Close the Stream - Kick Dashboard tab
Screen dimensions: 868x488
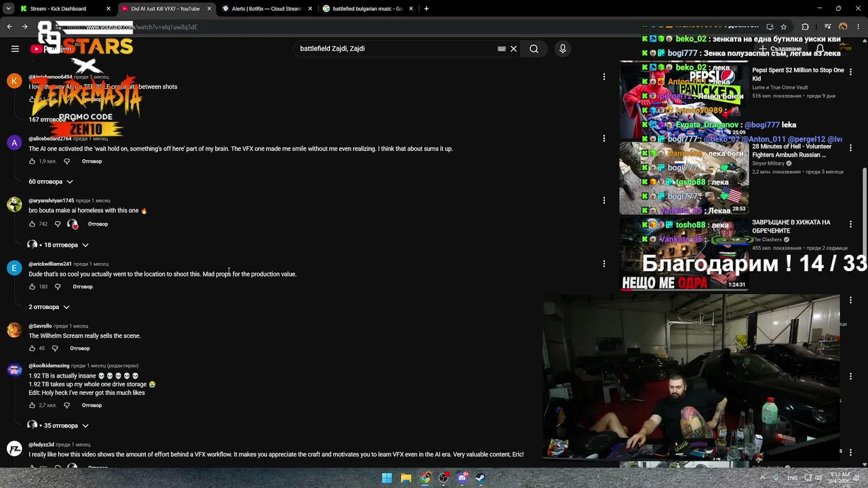[x=108, y=9]
